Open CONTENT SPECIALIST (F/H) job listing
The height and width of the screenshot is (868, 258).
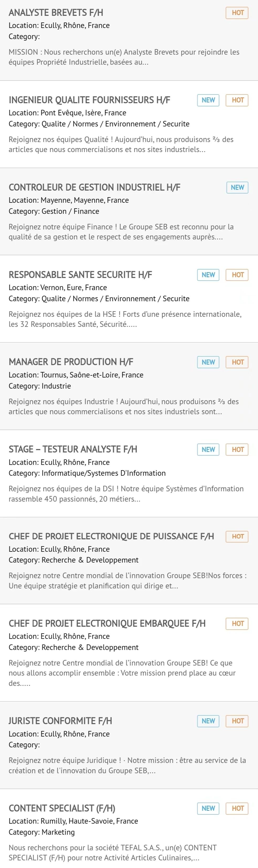[62, 808]
